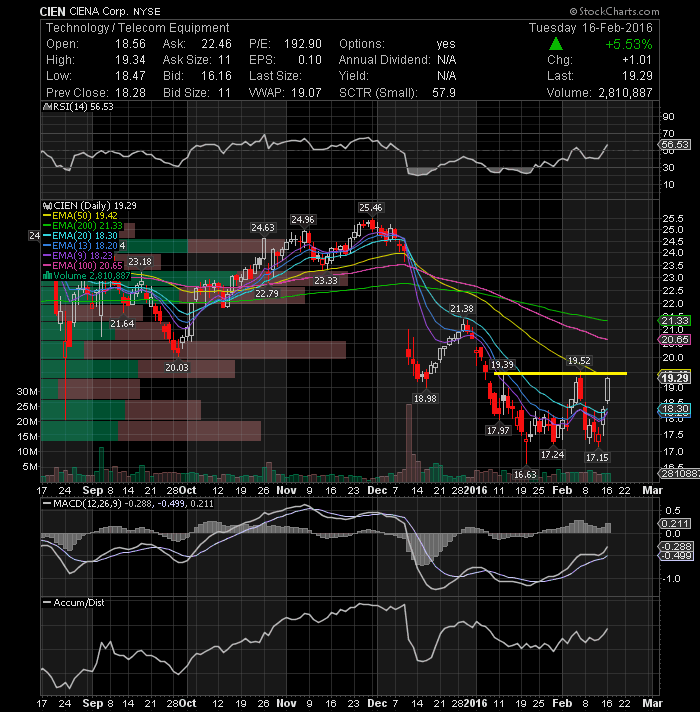Click the CIENA Corp. NYSE company name
Screen dimensions: 700x712
tap(115, 11)
